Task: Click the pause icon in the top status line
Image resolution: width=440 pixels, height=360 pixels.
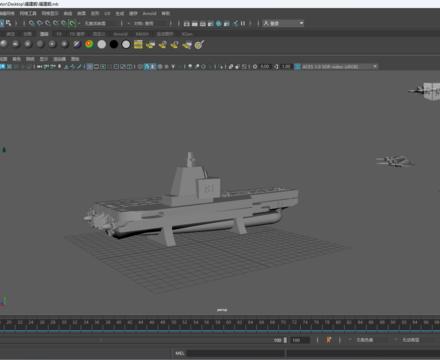Action: (x=243, y=23)
